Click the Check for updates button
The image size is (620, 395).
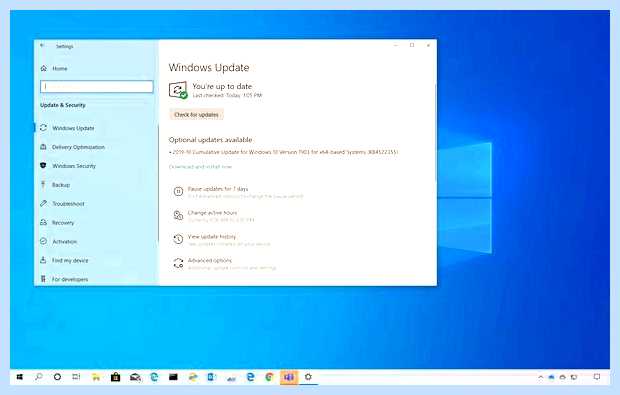tap(197, 115)
